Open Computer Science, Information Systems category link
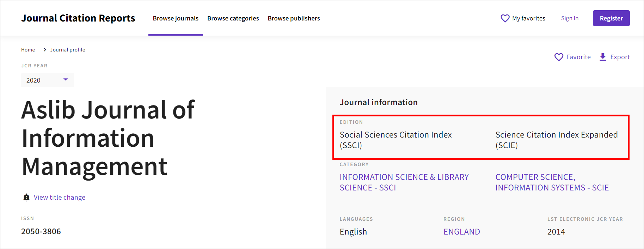The width and height of the screenshot is (644, 249). (x=552, y=182)
